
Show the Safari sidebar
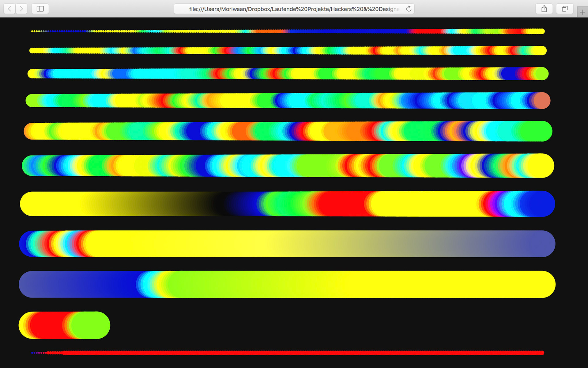pos(40,9)
